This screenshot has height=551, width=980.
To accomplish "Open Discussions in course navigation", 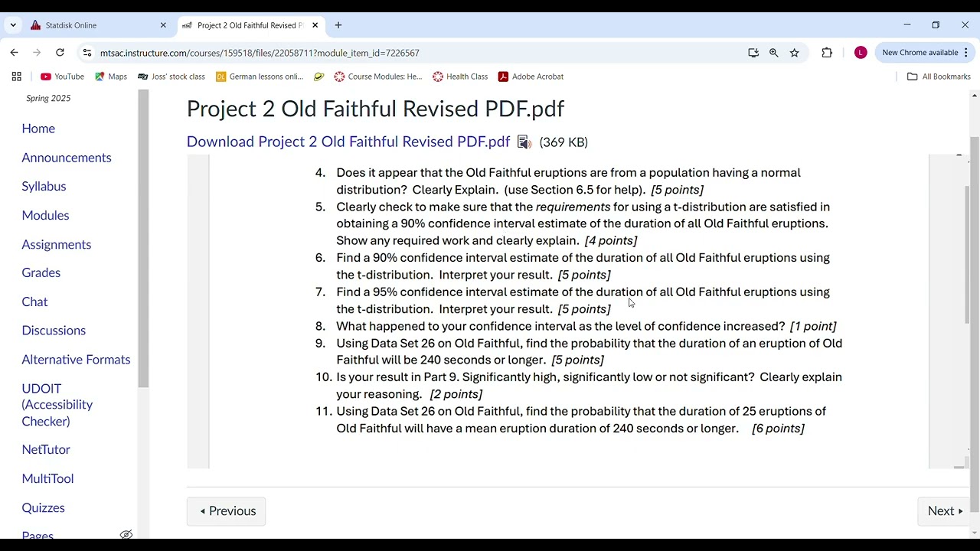I will (54, 331).
